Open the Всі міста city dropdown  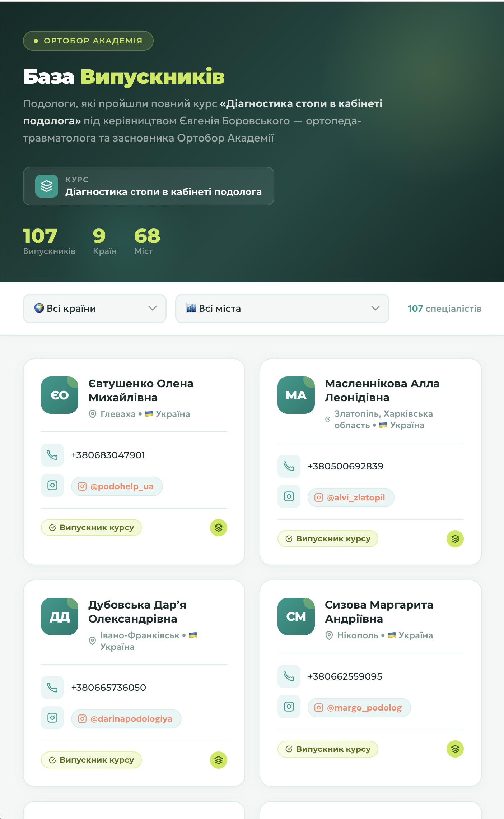click(x=282, y=309)
